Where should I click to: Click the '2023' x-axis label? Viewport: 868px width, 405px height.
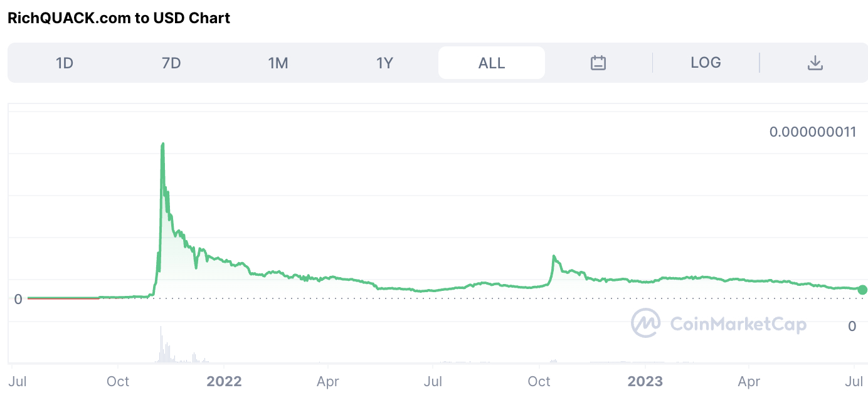645,381
